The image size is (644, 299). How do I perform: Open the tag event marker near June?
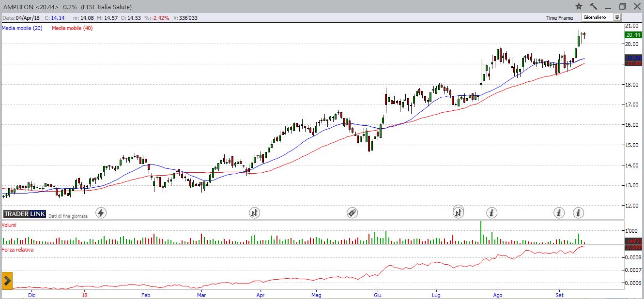coord(353,212)
